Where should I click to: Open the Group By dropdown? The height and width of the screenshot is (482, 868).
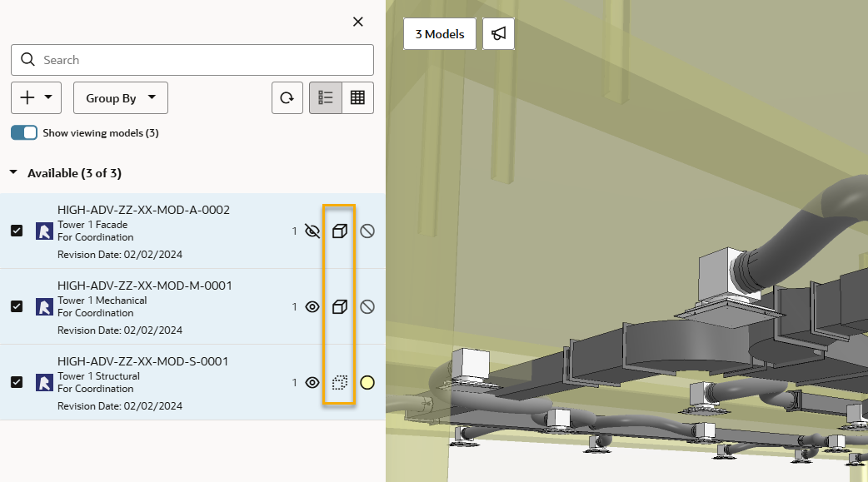pyautogui.click(x=121, y=98)
